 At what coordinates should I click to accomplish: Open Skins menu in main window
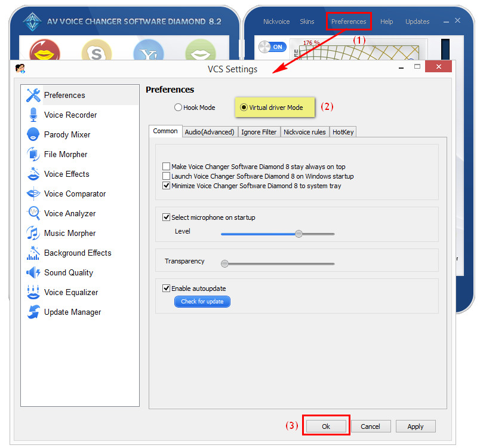(307, 22)
